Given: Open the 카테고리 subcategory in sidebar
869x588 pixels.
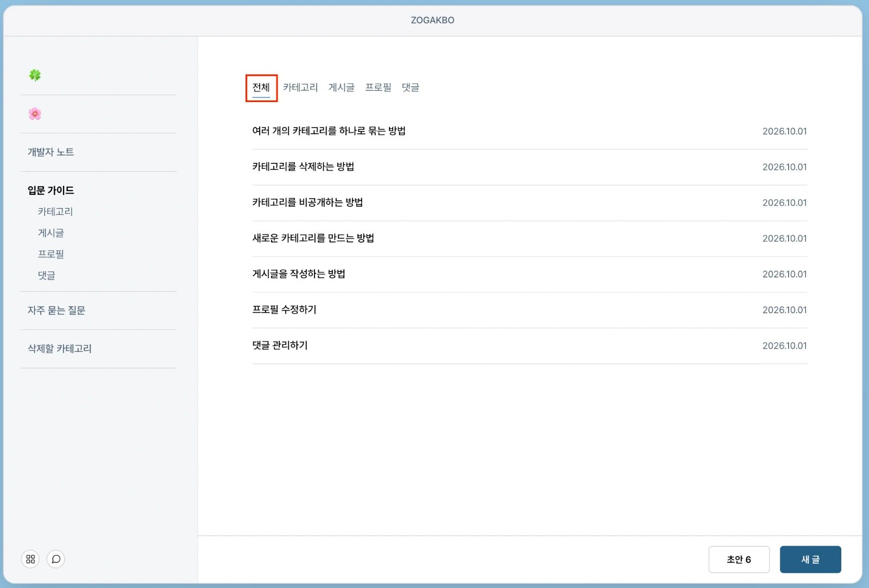Looking at the screenshot, I should coord(55,212).
